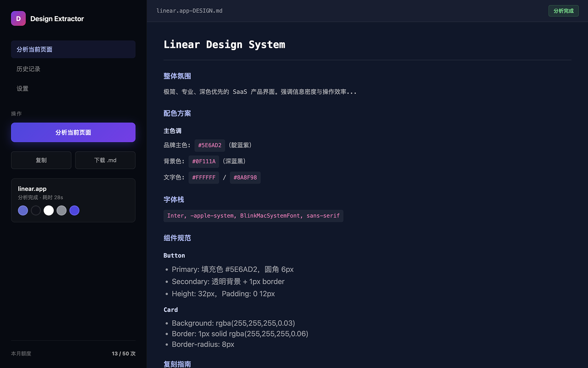The width and height of the screenshot is (588, 368).
Task: Click the Button subheading
Action: (x=174, y=255)
